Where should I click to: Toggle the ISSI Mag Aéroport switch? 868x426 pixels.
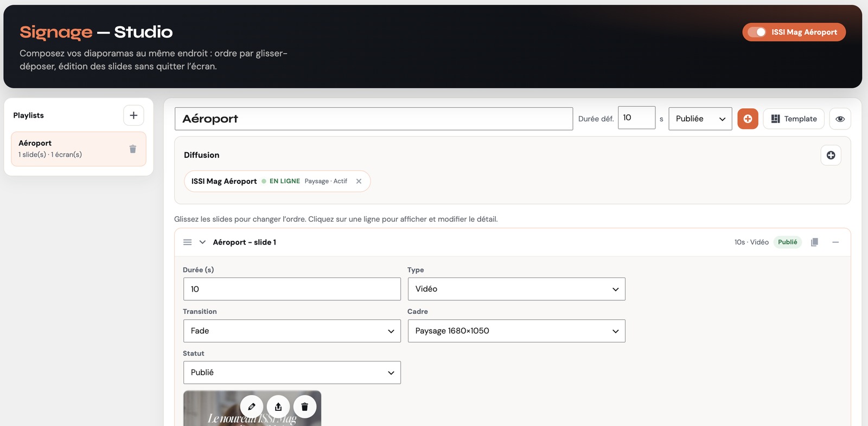click(756, 32)
